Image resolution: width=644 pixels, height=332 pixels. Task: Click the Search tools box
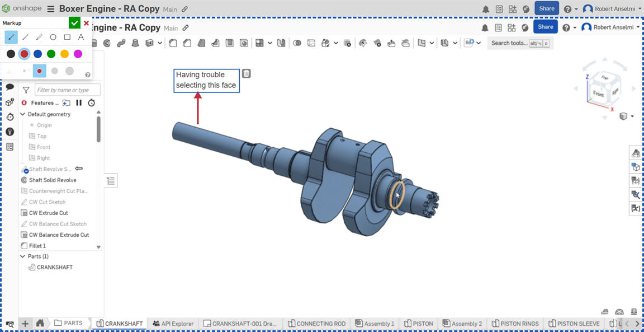point(519,43)
